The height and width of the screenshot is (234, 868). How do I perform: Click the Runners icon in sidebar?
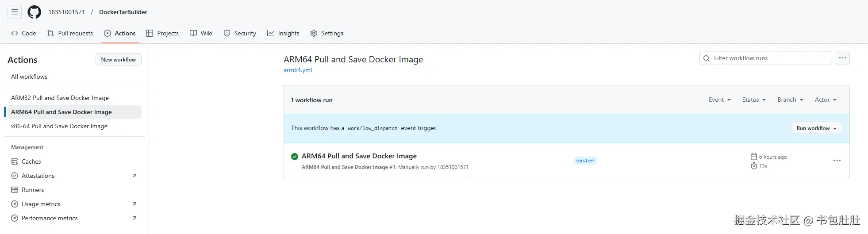point(15,190)
